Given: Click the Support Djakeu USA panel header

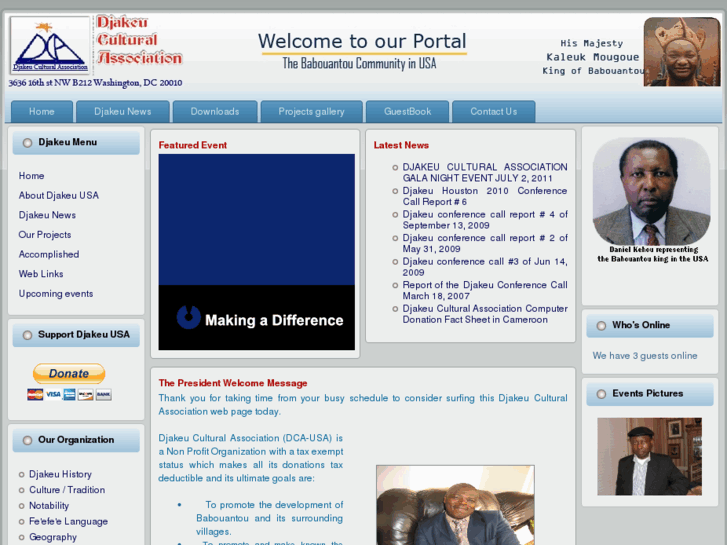Looking at the screenshot, I should click(76, 335).
